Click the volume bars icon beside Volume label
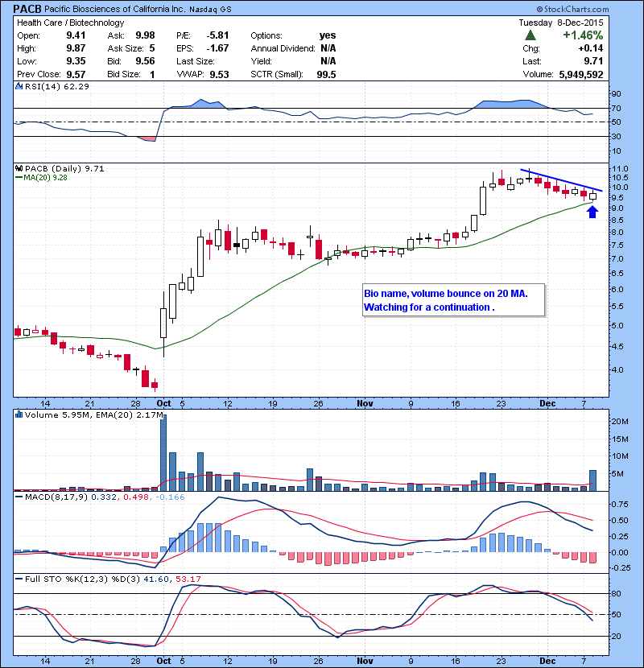The height and width of the screenshot is (668, 644). [x=19, y=414]
